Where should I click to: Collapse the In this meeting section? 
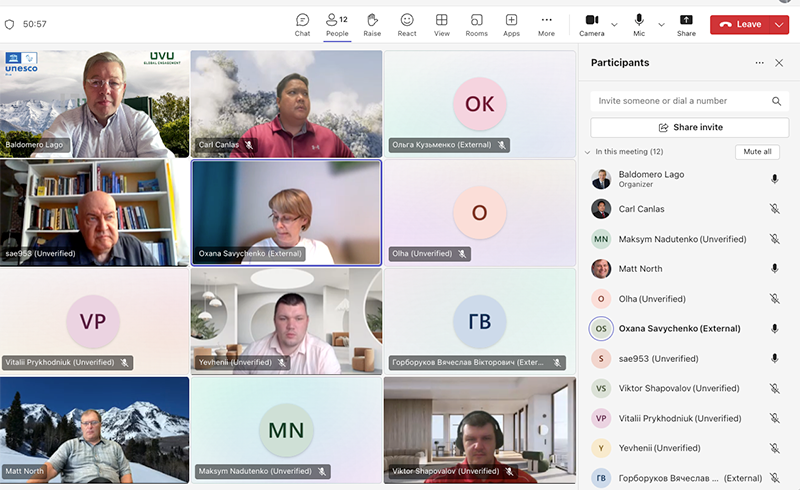[587, 152]
